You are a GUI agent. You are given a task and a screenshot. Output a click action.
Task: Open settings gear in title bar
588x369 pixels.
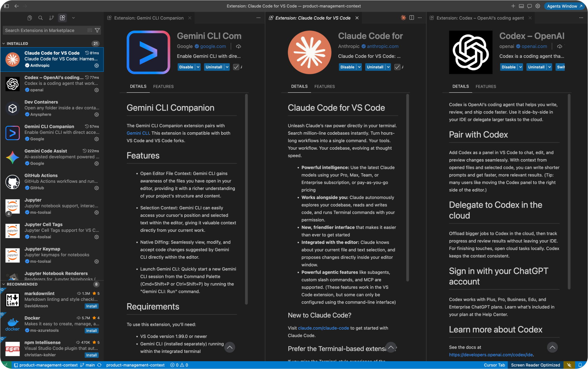(x=538, y=6)
